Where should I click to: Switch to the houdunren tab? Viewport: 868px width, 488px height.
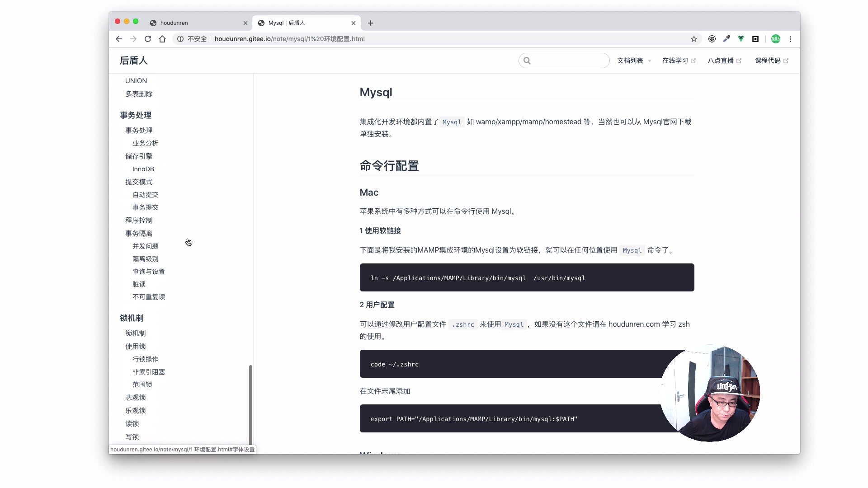(199, 23)
